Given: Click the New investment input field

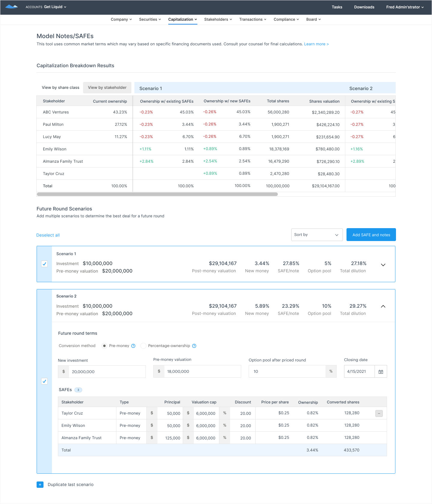Looking at the screenshot, I should click(102, 372).
